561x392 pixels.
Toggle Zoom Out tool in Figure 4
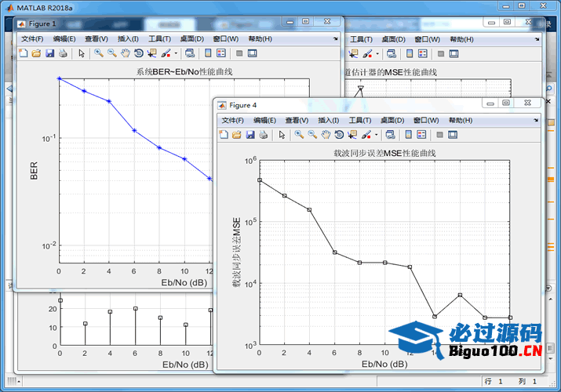click(x=312, y=135)
